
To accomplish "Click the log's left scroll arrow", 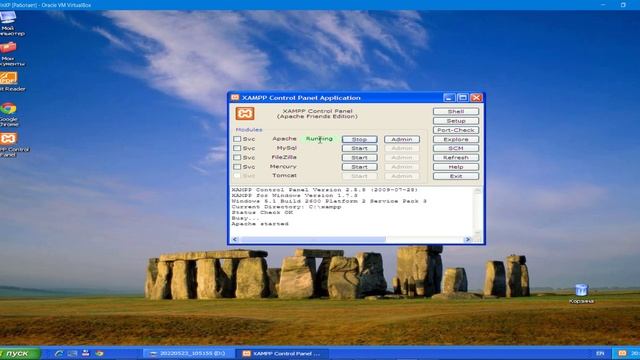I will coord(235,239).
